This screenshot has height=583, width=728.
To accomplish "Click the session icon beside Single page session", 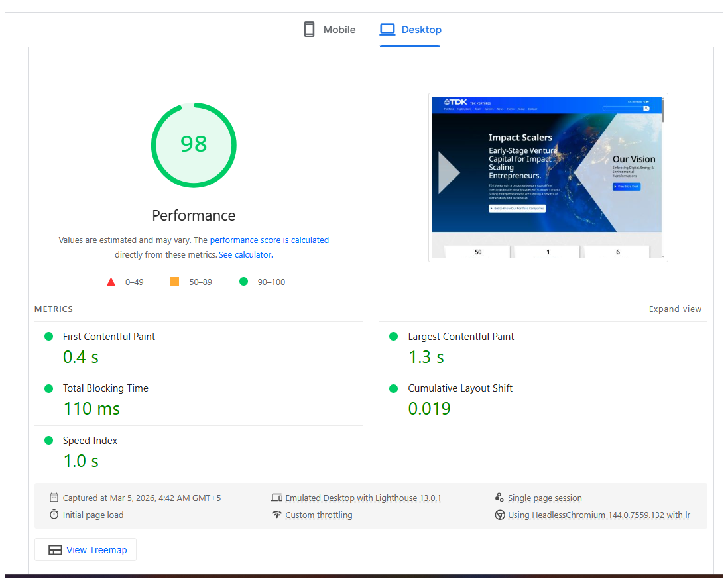I will (500, 497).
